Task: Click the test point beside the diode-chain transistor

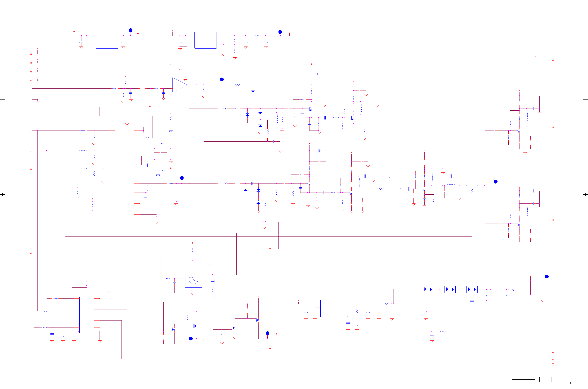Action: (x=547, y=276)
